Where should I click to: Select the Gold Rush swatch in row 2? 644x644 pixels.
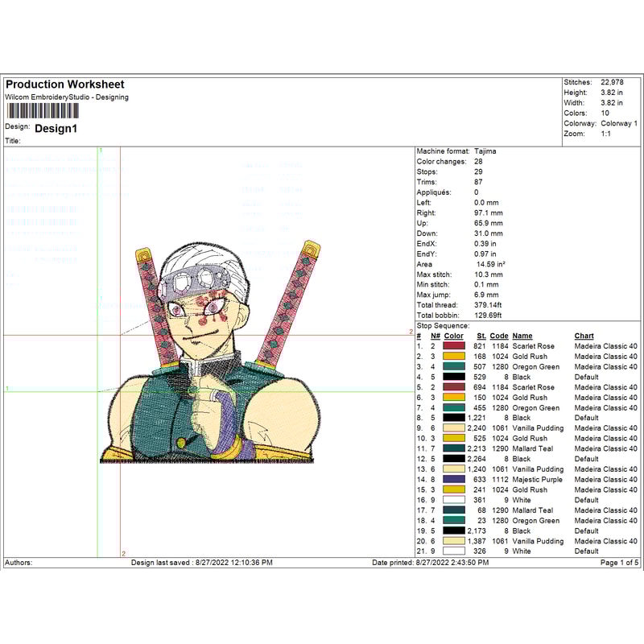point(454,356)
